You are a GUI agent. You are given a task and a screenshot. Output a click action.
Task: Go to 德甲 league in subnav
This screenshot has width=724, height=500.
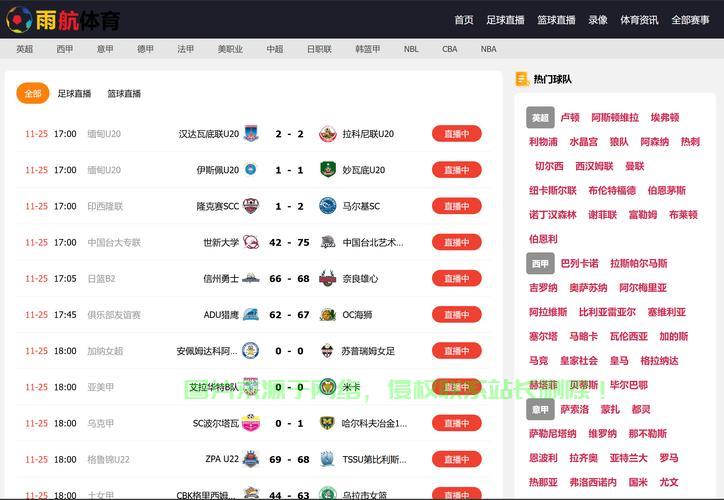click(145, 49)
